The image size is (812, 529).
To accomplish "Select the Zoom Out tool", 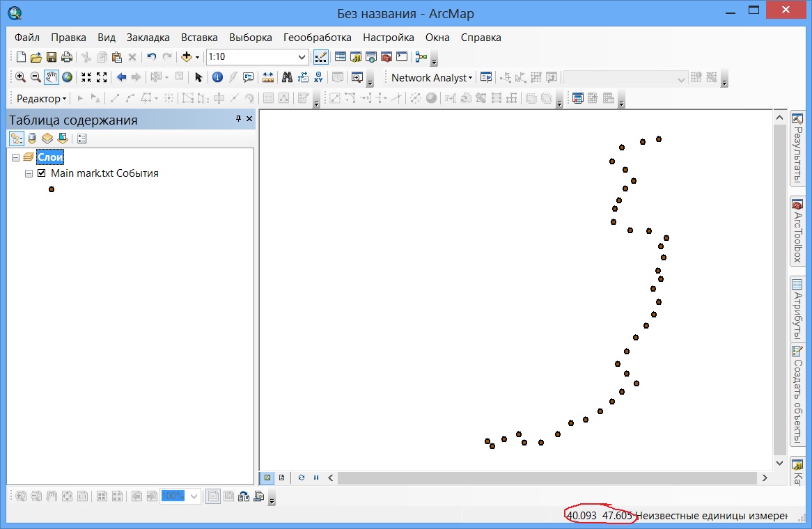I will (36, 77).
